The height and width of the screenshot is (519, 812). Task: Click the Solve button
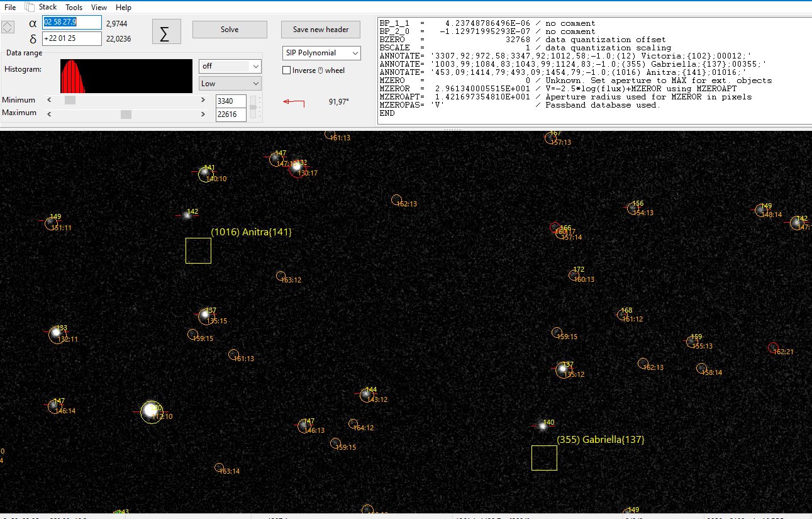coord(230,30)
